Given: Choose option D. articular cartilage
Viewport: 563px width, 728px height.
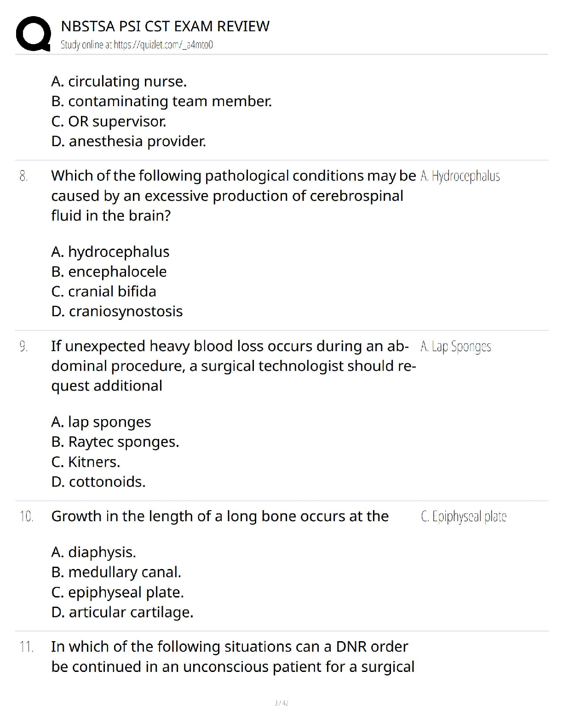Looking at the screenshot, I should (x=122, y=612).
